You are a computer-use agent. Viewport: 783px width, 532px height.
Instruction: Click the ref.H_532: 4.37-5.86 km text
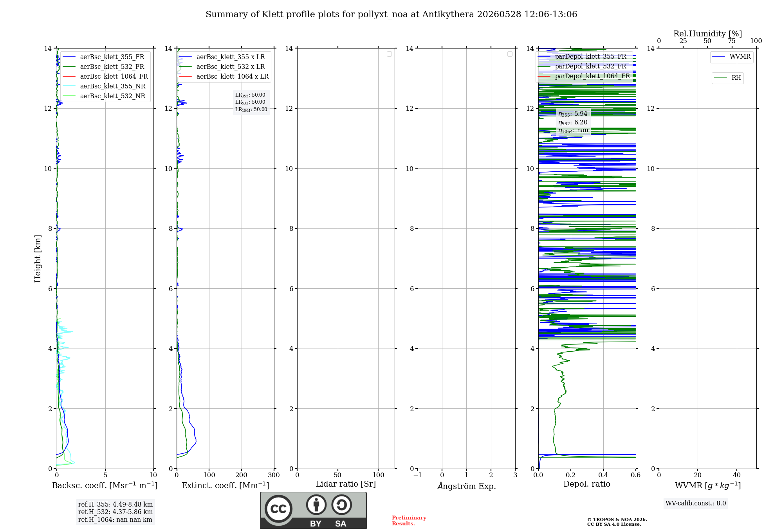point(115,512)
